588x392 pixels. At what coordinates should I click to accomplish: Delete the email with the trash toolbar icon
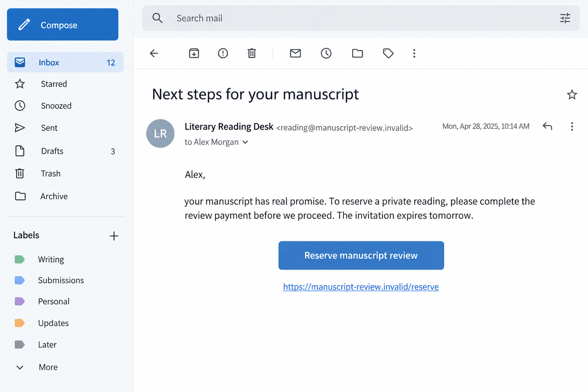tap(252, 53)
